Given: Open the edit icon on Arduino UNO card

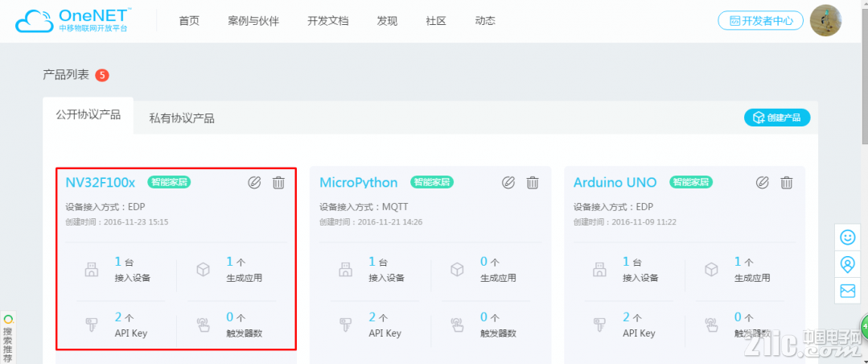Looking at the screenshot, I should [x=763, y=182].
